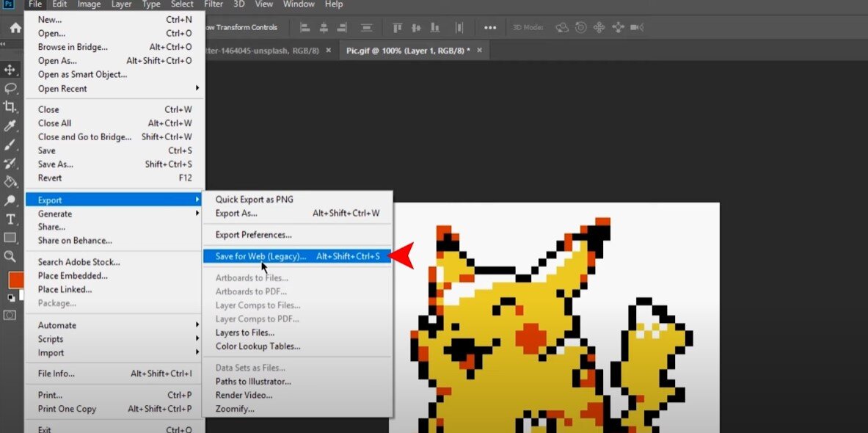
Task: Select the Move tool
Action: [10, 70]
